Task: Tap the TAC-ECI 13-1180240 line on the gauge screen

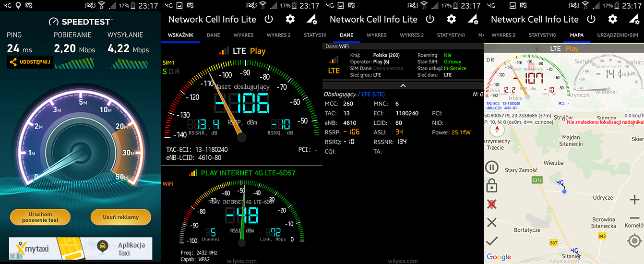Action: [x=197, y=150]
